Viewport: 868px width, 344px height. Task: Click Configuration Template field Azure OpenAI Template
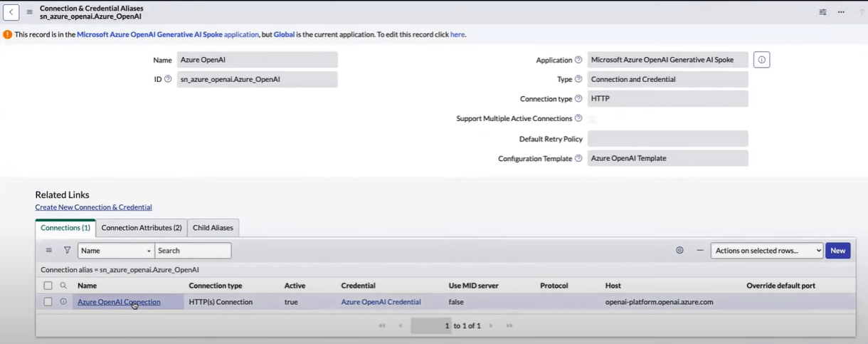pos(667,158)
